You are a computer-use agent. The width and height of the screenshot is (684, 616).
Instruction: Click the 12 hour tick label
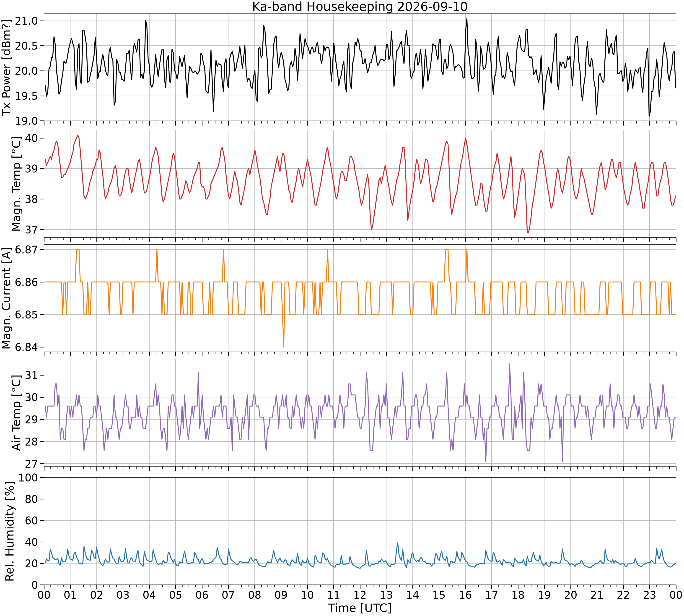coord(360,595)
